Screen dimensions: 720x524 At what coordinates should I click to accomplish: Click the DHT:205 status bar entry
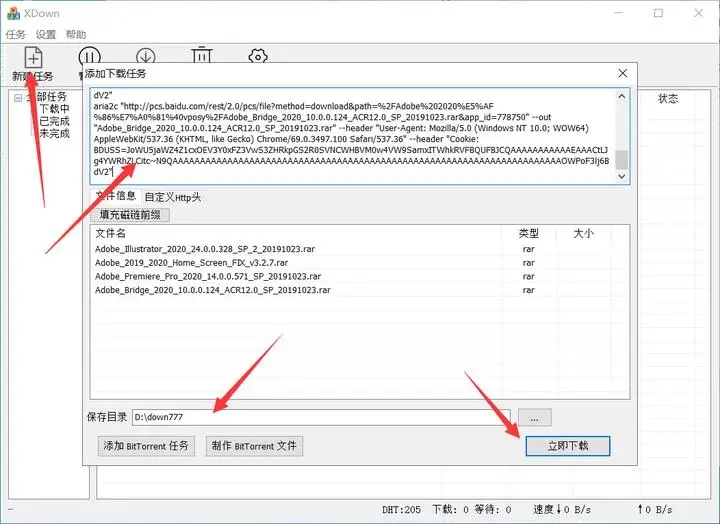point(401,509)
